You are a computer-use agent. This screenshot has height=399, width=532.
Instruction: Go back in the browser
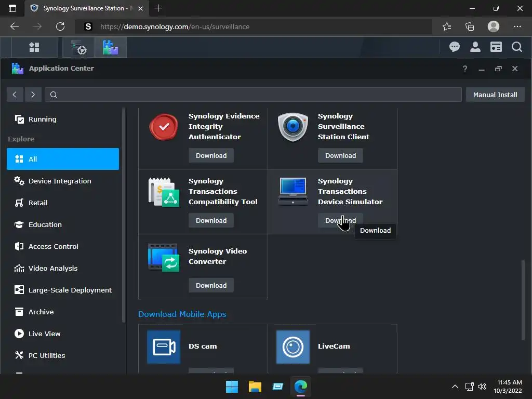[x=15, y=26]
